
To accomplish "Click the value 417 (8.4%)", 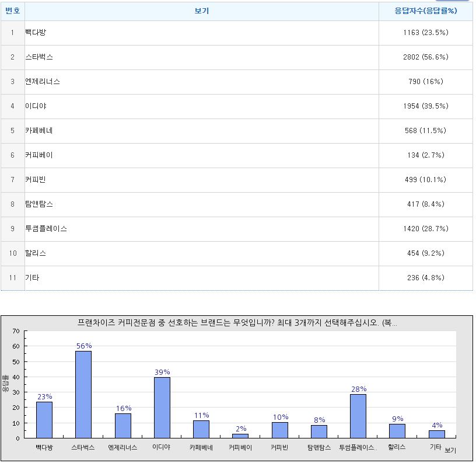I will tap(426, 204).
